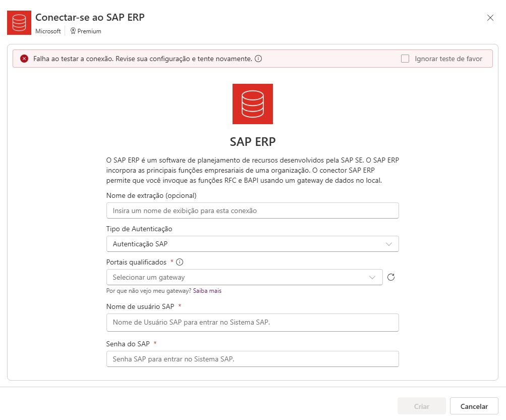Close the Conectar-se ao SAP ERP dialog
The image size is (506, 420).
[490, 18]
